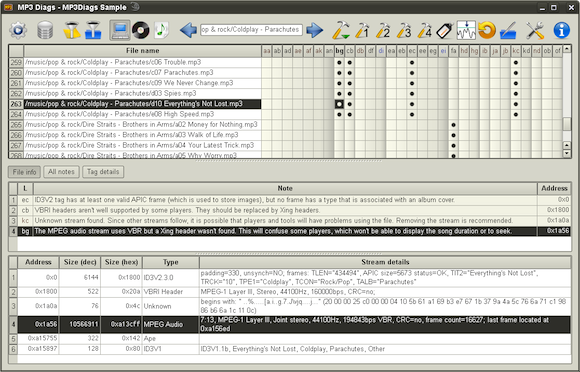Image resolution: width=580 pixels, height=372 pixels.
Task: Click the kc note column header
Action: [x=516, y=51]
